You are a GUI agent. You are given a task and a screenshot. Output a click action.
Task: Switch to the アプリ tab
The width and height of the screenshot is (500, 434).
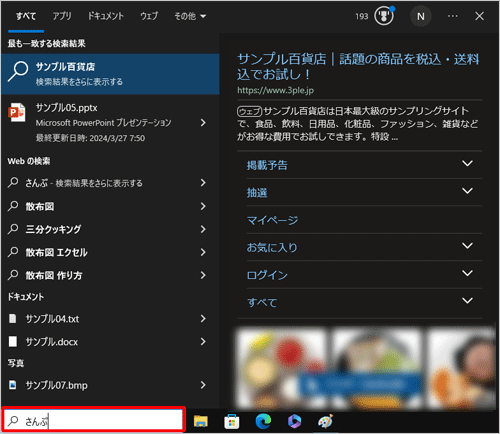pyautogui.click(x=62, y=16)
